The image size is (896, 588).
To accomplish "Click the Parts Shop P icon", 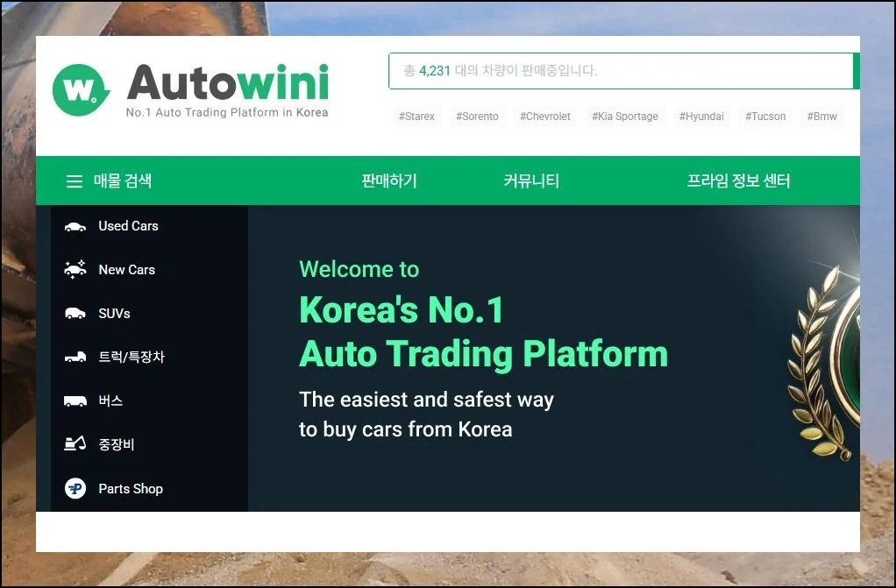I will point(76,488).
